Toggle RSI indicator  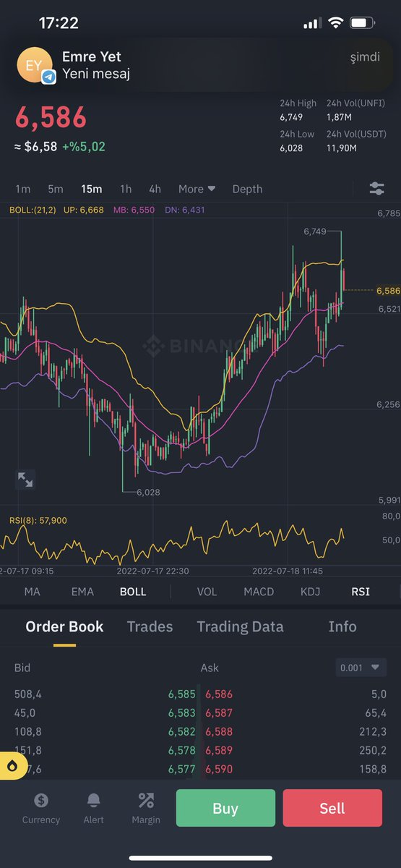(361, 591)
